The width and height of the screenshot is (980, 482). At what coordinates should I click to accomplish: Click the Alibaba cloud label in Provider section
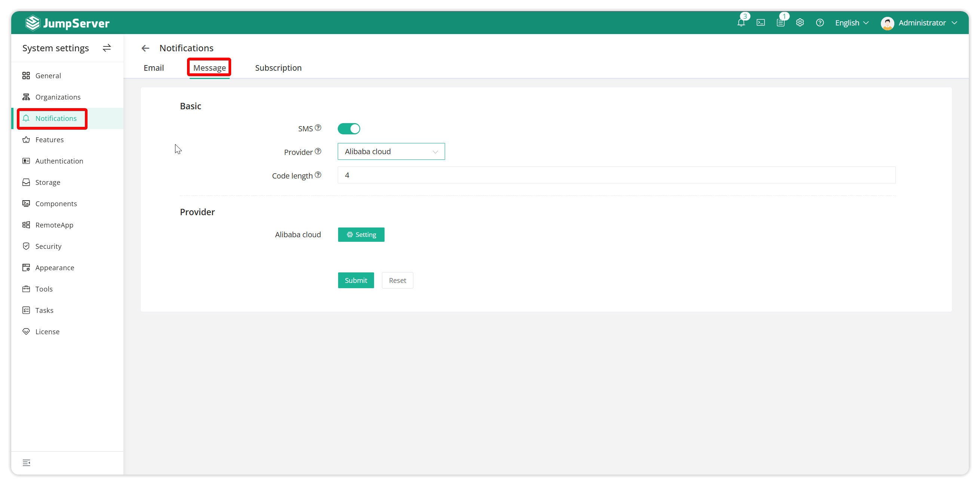298,235
